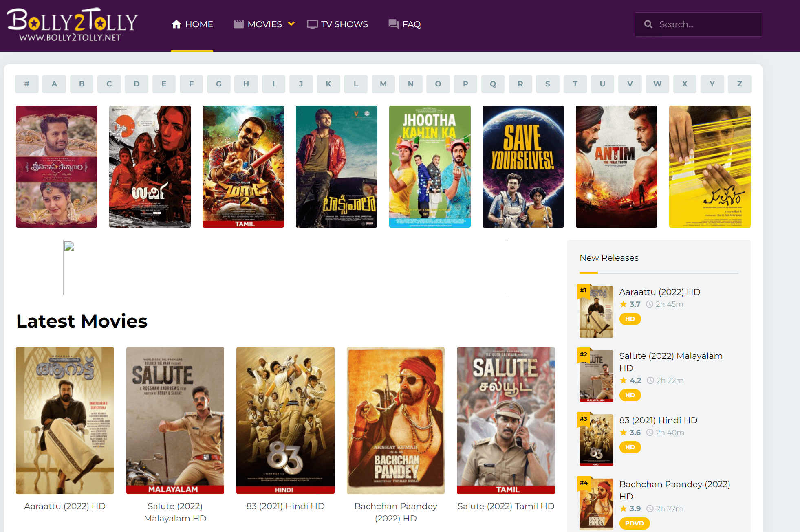Click the PDVD badge under Bachchan Paandey
Viewport: 800px width, 532px height.
tap(635, 523)
